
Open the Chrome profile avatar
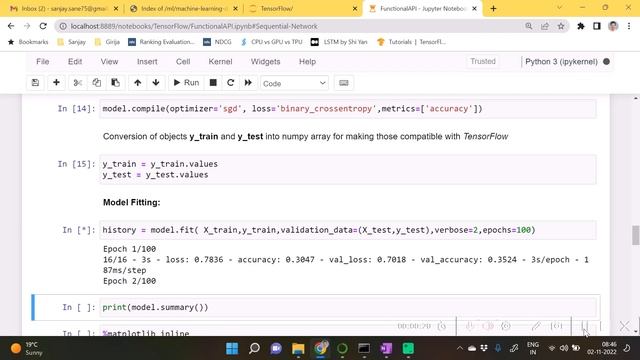coord(613,26)
